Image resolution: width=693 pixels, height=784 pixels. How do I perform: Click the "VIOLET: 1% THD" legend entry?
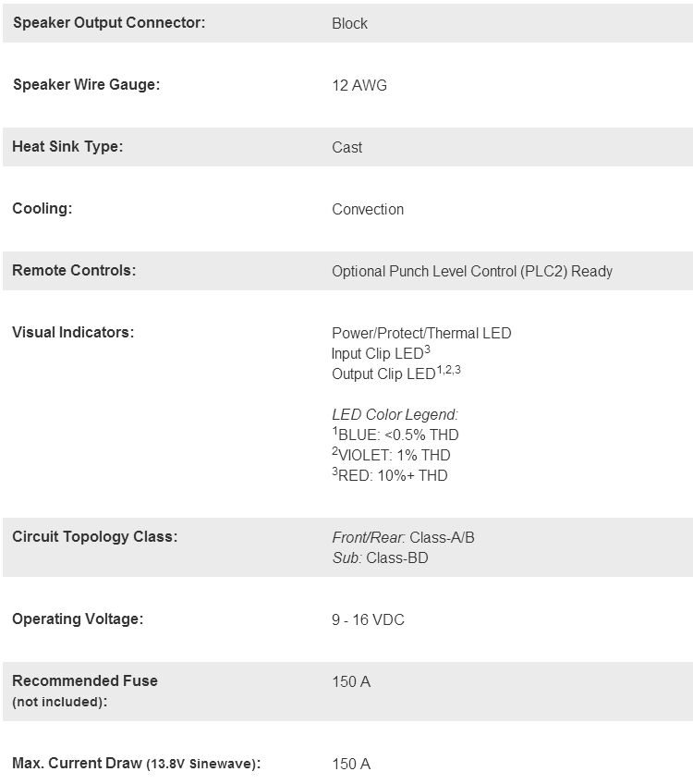pyautogui.click(x=395, y=456)
